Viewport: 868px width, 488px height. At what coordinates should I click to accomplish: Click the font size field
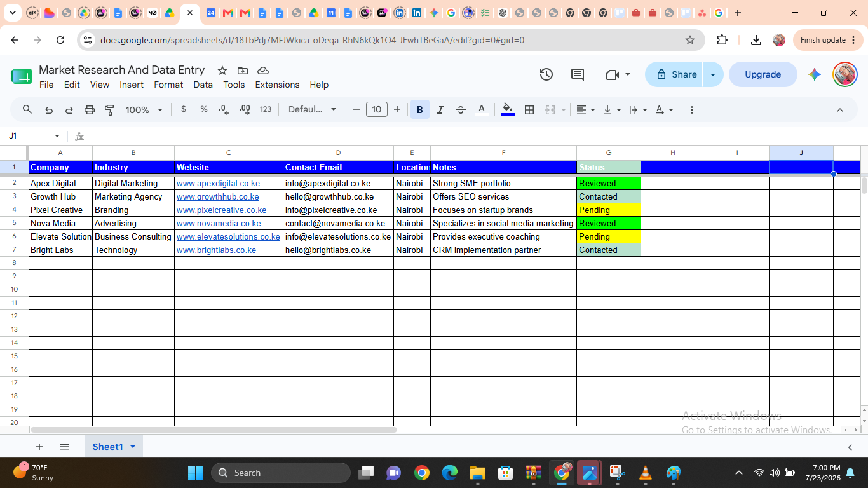(x=377, y=109)
